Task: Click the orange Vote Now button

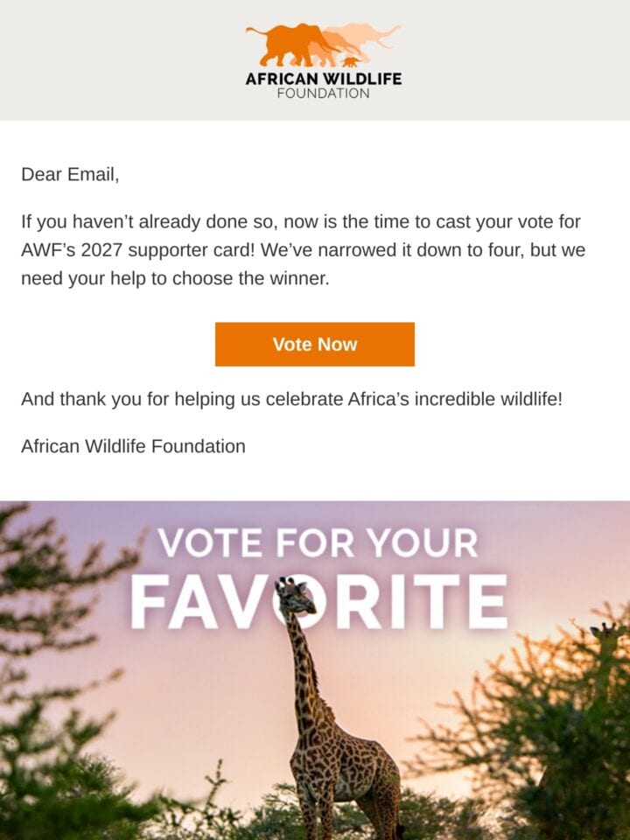Action: tap(314, 344)
